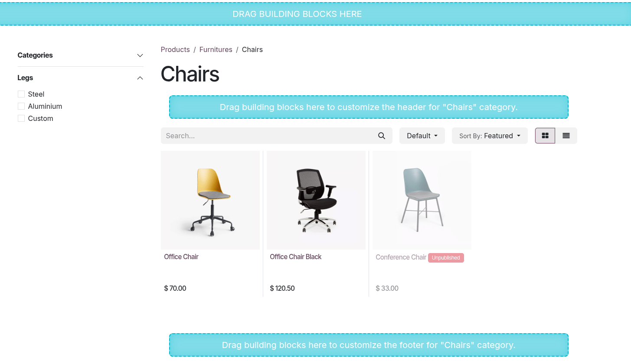Collapse the Legs filter section
Viewport: 631px width, 364px height.
tap(140, 78)
